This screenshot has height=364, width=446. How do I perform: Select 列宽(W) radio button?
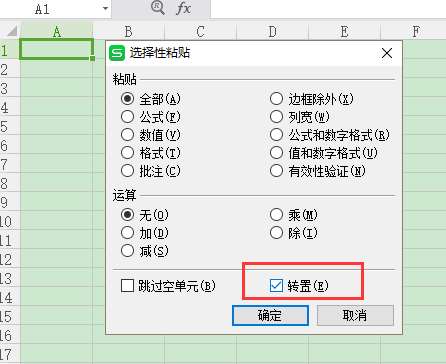tap(276, 117)
